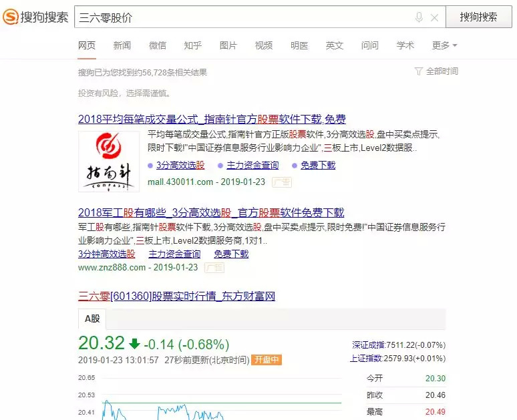Clear the search box with X icon
This screenshot has width=517, height=420.
click(435, 18)
